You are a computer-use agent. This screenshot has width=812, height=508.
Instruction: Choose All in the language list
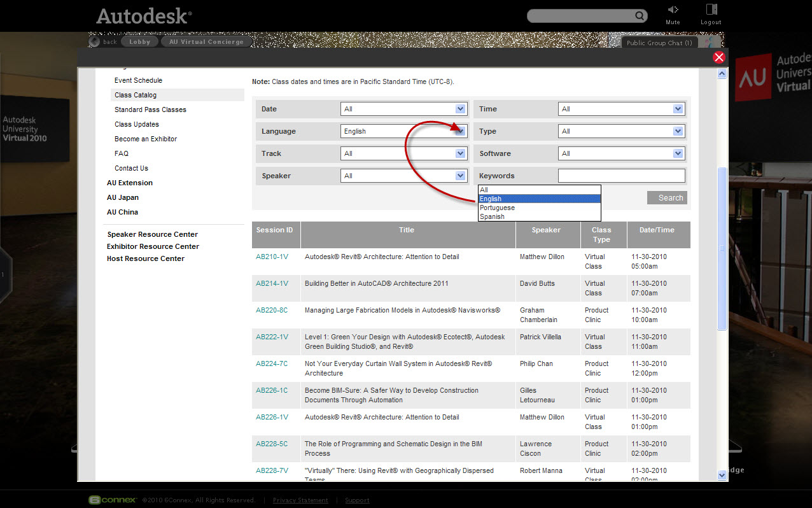coord(540,190)
